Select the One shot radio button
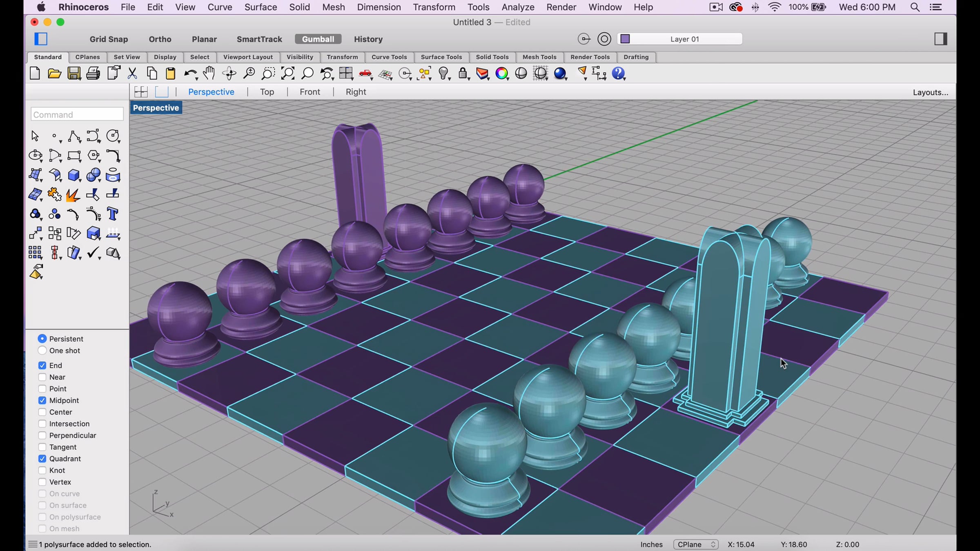This screenshot has height=551, width=980. pyautogui.click(x=42, y=351)
